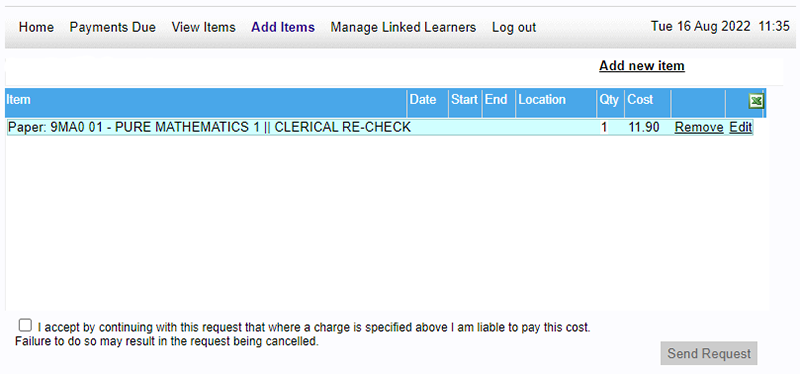Click the Item column header
The width and height of the screenshot is (800, 374).
18,99
